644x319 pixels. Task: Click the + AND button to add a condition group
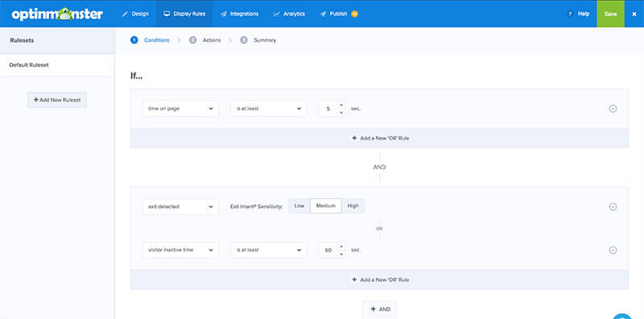tap(379, 309)
